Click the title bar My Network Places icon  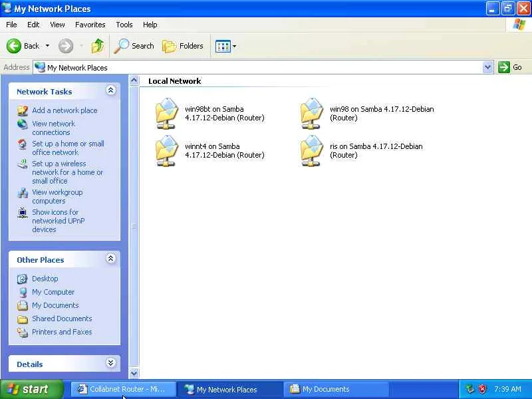[7, 8]
